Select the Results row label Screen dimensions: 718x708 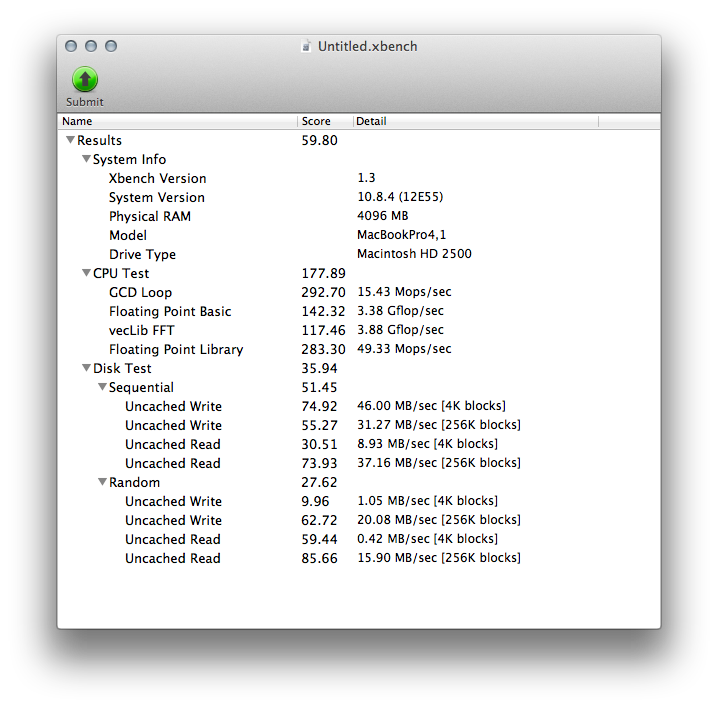tap(99, 140)
